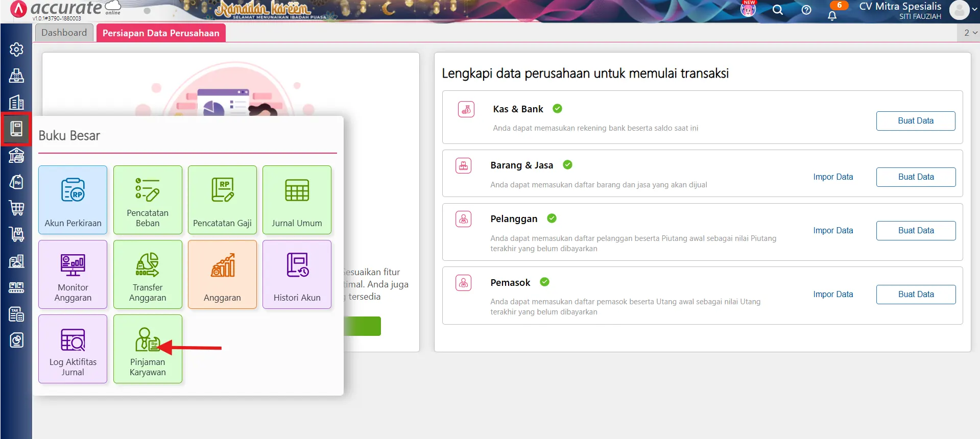
Task: Click the Pelanggan heading
Action: (x=514, y=219)
